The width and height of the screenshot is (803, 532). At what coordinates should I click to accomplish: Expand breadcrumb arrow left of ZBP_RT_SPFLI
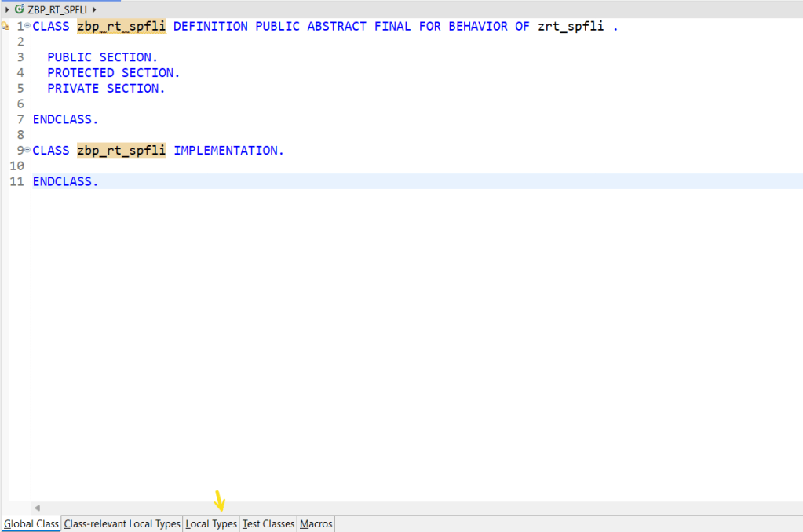click(7, 9)
